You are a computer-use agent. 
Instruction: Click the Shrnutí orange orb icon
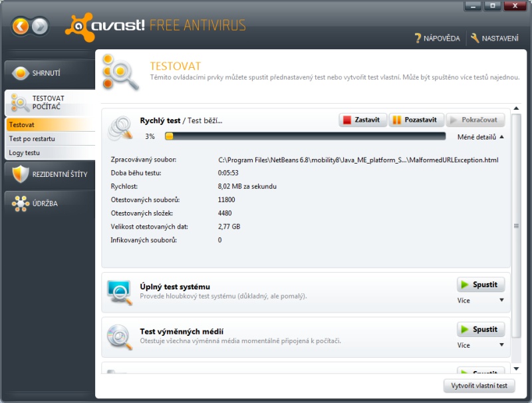21,73
